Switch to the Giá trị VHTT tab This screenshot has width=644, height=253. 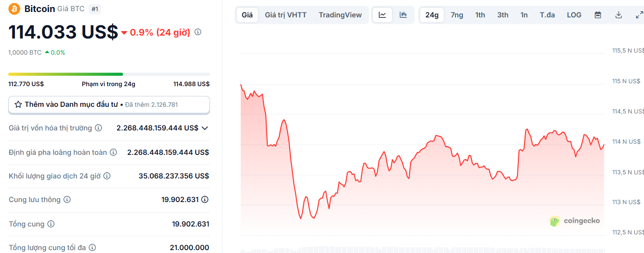pos(286,15)
